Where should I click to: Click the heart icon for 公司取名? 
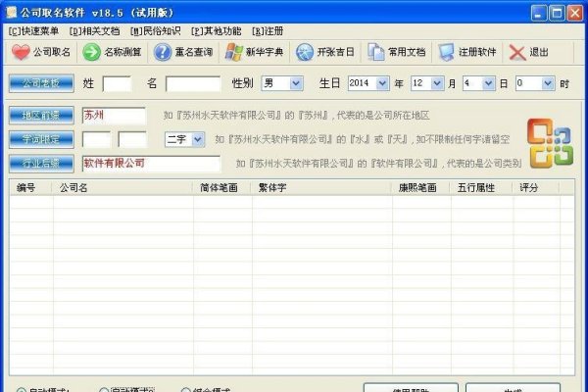pyautogui.click(x=21, y=52)
